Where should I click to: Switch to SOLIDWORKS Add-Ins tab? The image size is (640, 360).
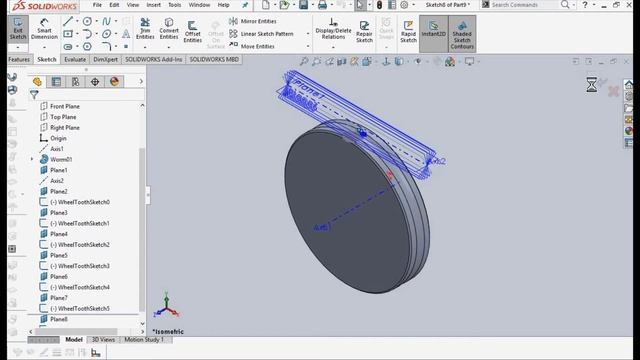click(x=153, y=60)
